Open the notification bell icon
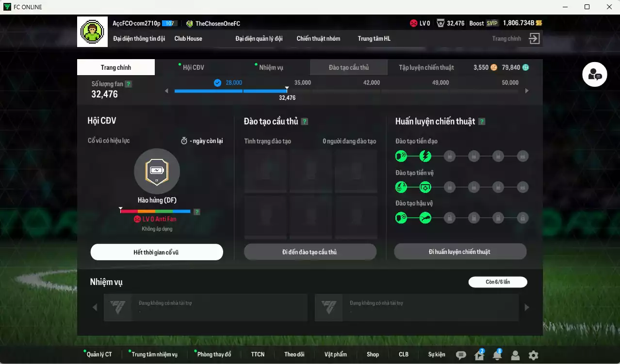 click(497, 355)
